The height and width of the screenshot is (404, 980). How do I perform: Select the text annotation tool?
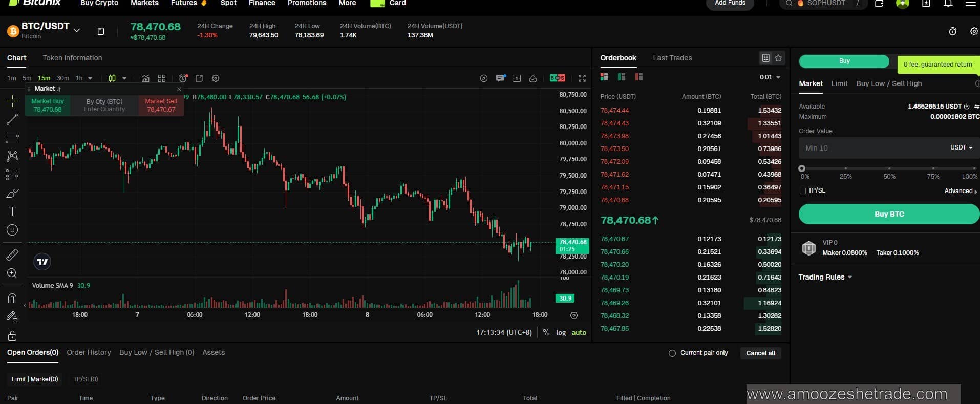12,211
